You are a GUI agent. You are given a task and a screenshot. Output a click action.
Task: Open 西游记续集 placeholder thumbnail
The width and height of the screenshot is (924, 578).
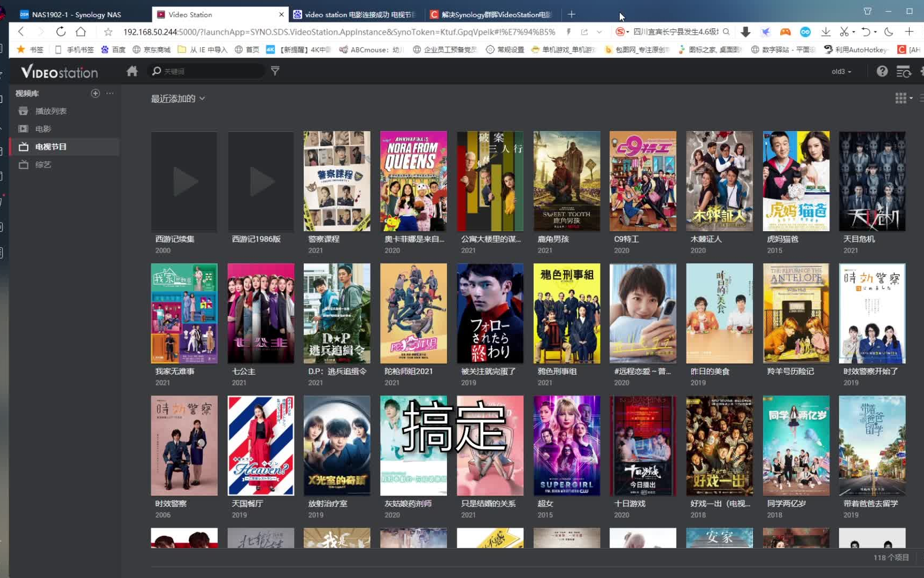pos(184,181)
